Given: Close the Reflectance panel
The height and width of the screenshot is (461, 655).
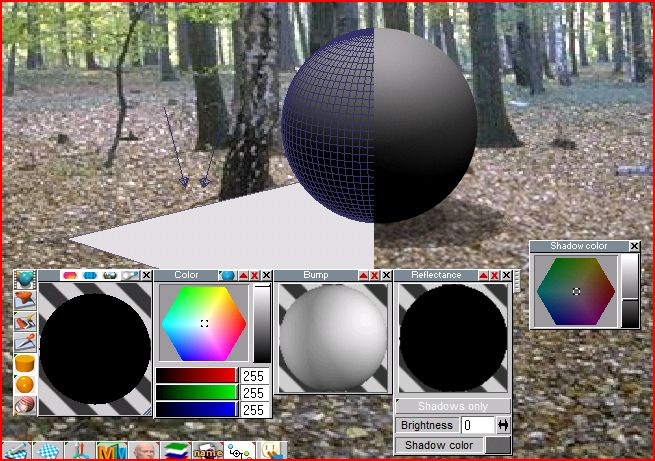Looking at the screenshot, I should (506, 276).
